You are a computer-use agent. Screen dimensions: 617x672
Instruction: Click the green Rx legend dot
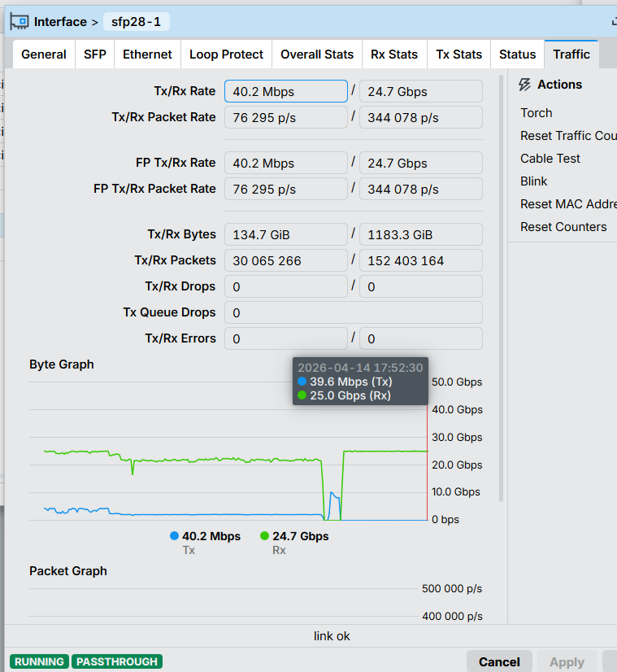[265, 535]
